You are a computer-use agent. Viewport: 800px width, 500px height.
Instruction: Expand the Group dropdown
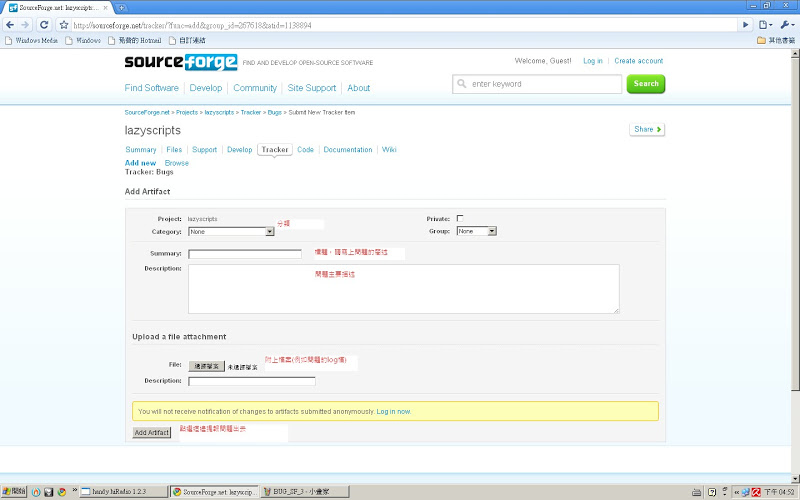coord(477,231)
